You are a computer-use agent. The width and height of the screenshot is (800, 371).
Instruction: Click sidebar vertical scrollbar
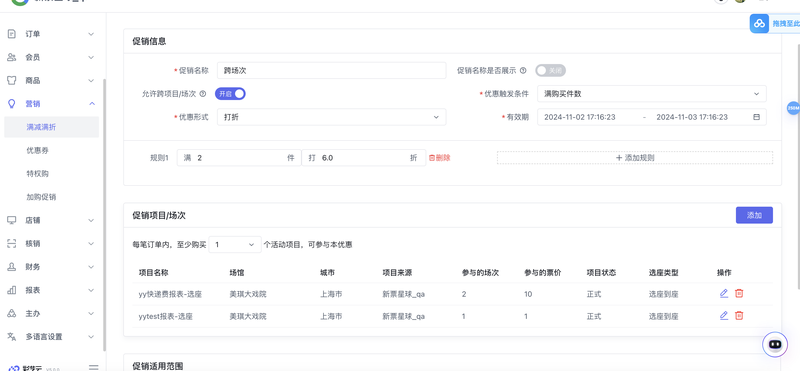click(105, 214)
